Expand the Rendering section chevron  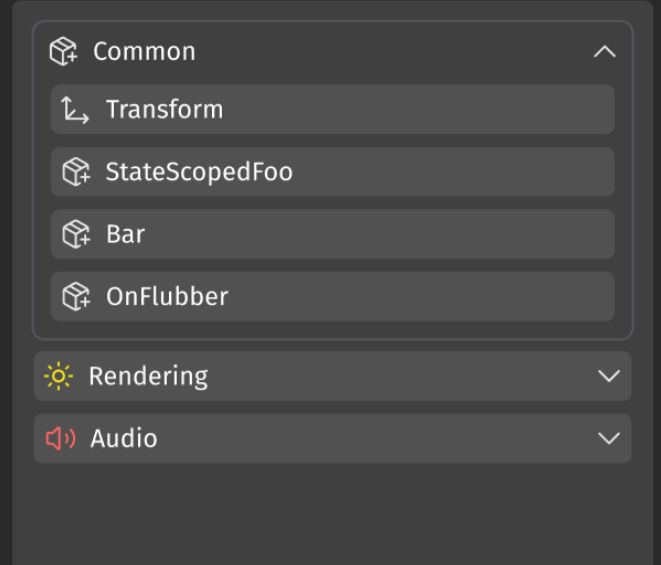(608, 376)
